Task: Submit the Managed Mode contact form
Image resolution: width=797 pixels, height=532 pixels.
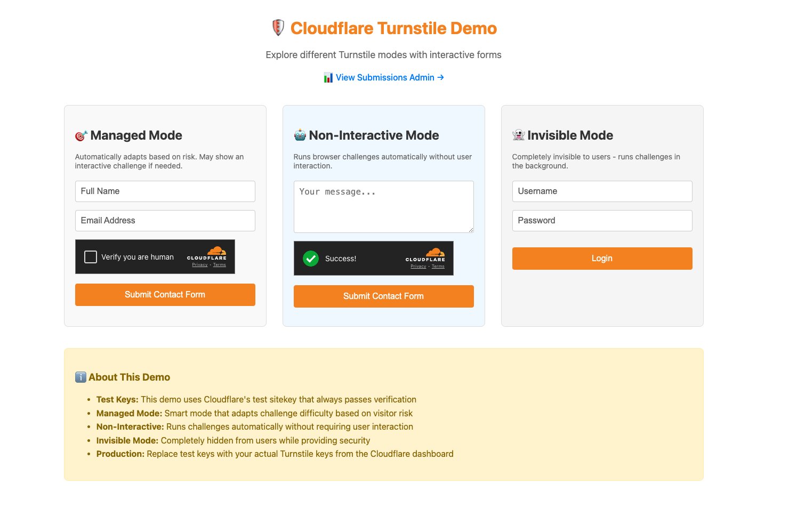Action: [x=165, y=295]
